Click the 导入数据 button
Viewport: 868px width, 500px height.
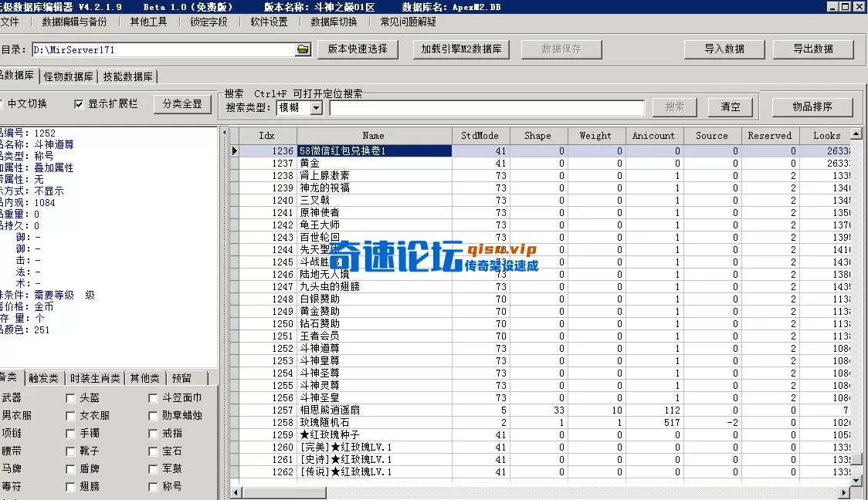[724, 49]
